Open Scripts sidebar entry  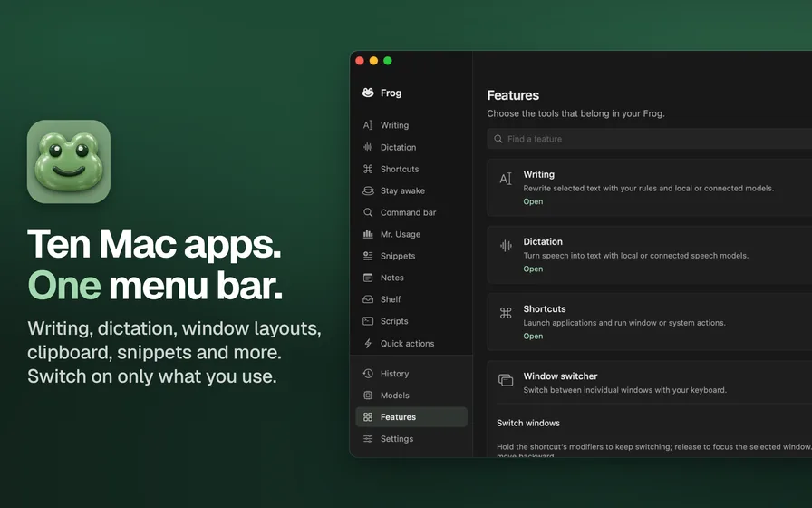411,321
